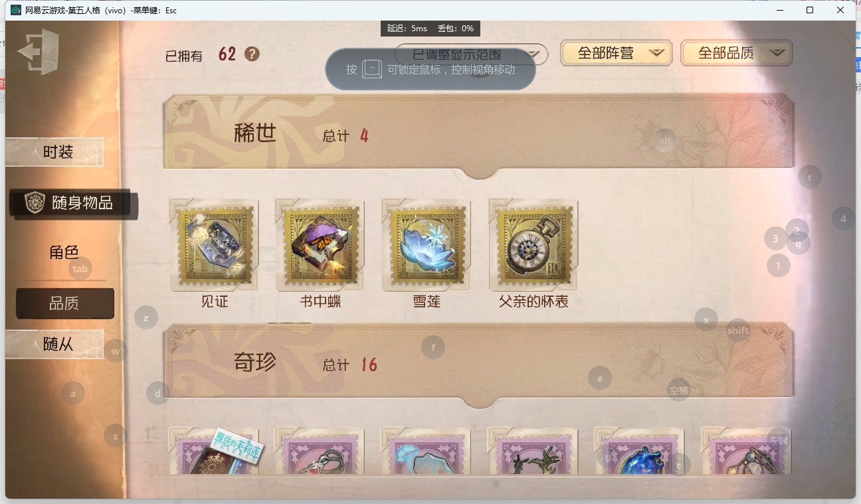Viewport: 861px width, 504px height.
Task: Select the 父亲的怀表 pocket watch stamp
Action: point(533,245)
